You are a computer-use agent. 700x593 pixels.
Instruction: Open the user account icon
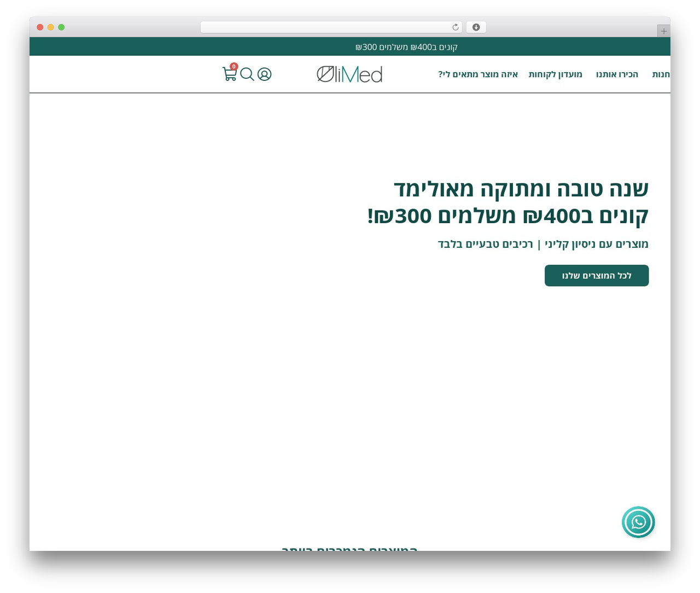(265, 74)
